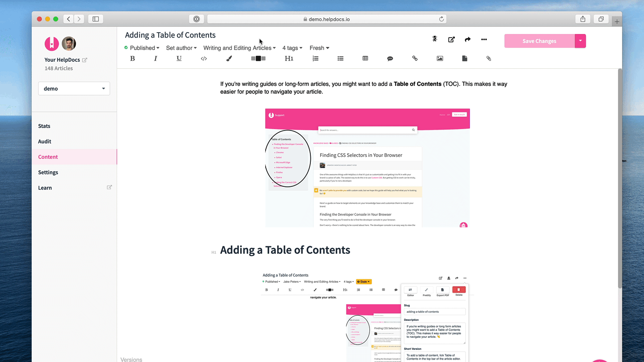The height and width of the screenshot is (362, 644).
Task: Open a new Safari tab
Action: [x=617, y=21]
